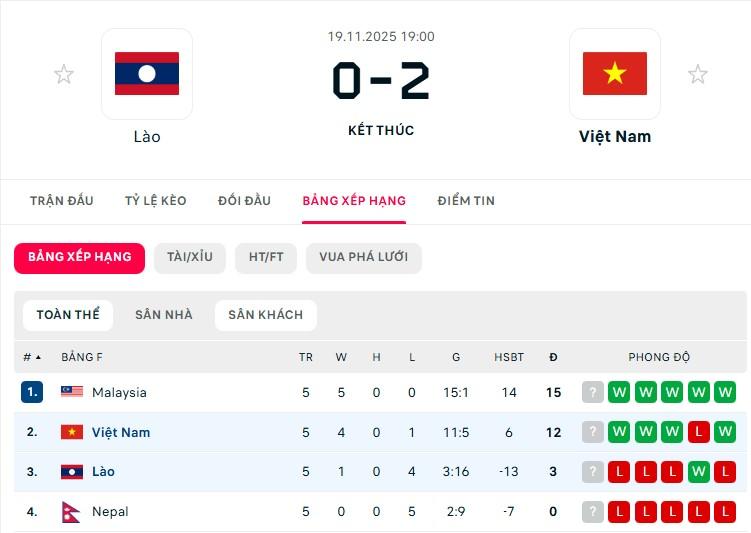This screenshot has height=533, width=751.
Task: Open the Malaysia flag icon in standings
Action: tap(72, 392)
